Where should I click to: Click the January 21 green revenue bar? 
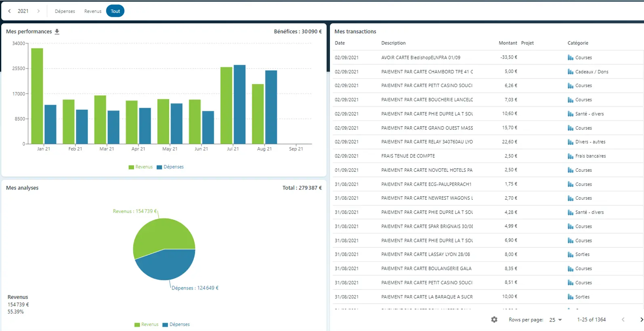coord(37,96)
